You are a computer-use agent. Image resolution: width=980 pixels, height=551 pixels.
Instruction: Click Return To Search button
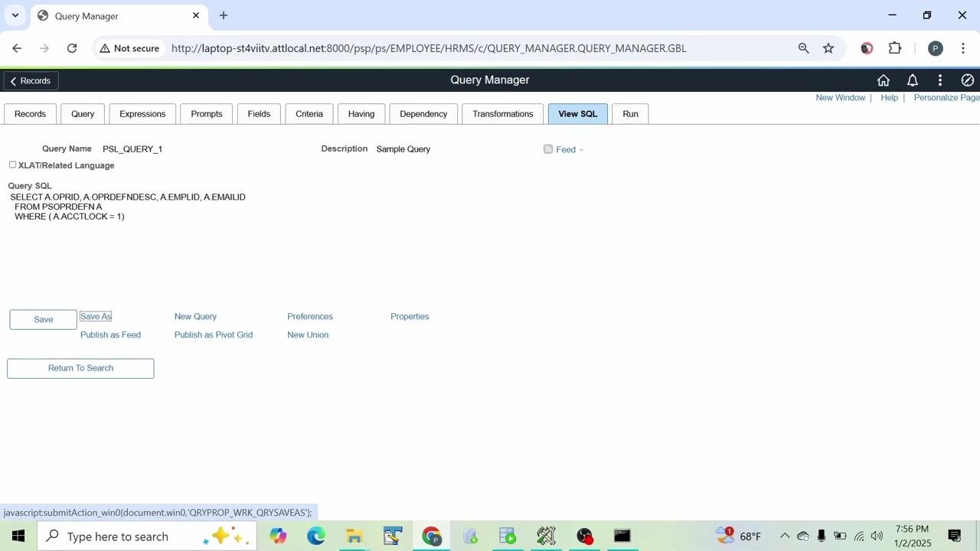pyautogui.click(x=80, y=368)
